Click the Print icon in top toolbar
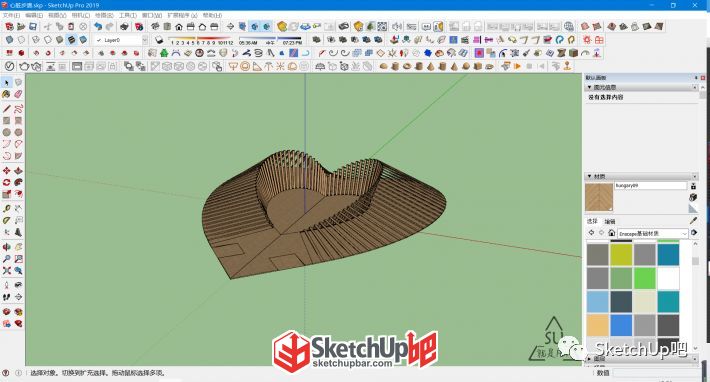The width and height of the screenshot is (710, 382). point(125,27)
